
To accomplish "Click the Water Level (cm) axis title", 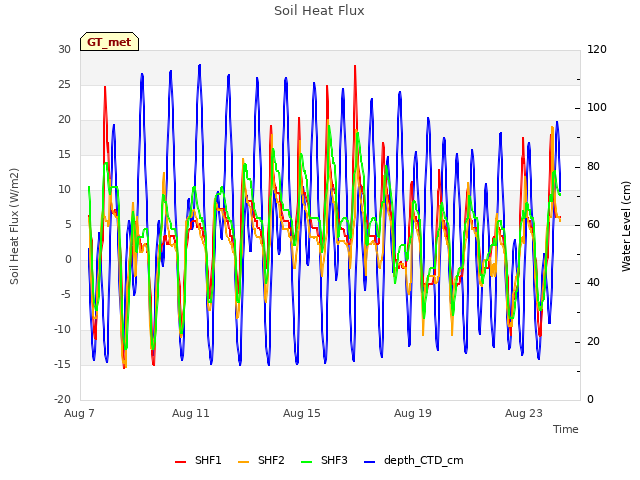I will click(x=626, y=227).
